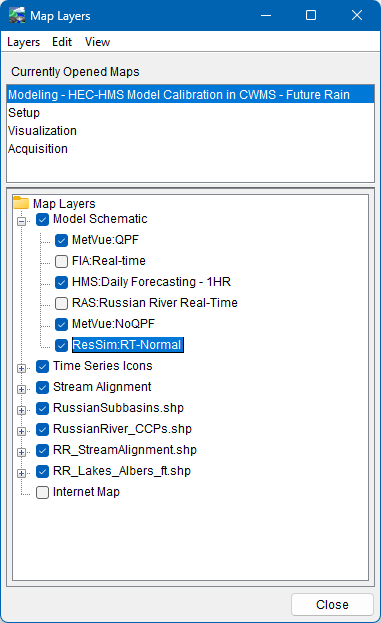The height and width of the screenshot is (623, 381).
Task: Uncheck the Model Schematic checkbox
Action: point(43,219)
